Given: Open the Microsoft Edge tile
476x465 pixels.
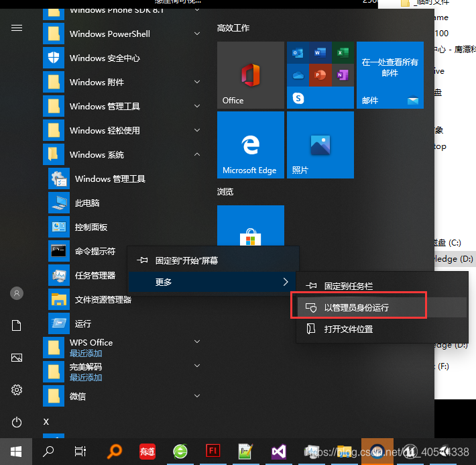Looking at the screenshot, I should pyautogui.click(x=251, y=145).
